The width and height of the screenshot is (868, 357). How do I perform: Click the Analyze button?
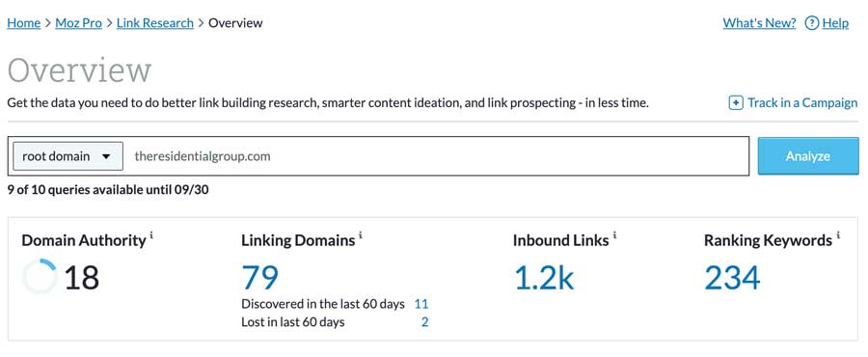click(x=808, y=156)
